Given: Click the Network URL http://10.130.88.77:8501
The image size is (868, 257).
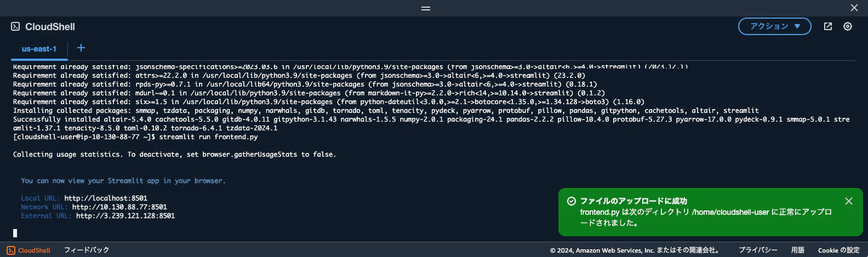Looking at the screenshot, I should 119,207.
